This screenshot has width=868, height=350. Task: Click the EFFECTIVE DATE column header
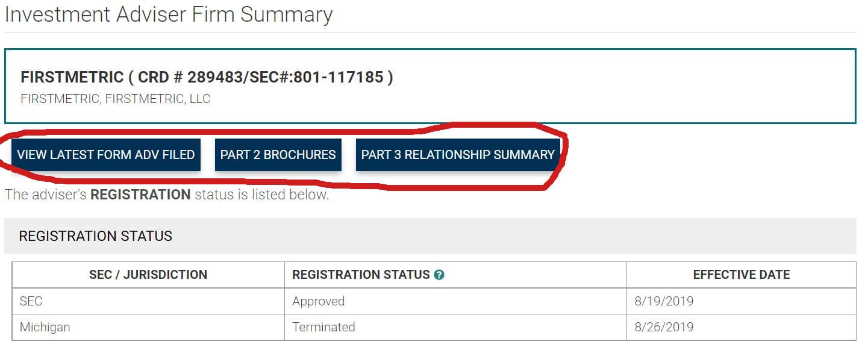(741, 275)
